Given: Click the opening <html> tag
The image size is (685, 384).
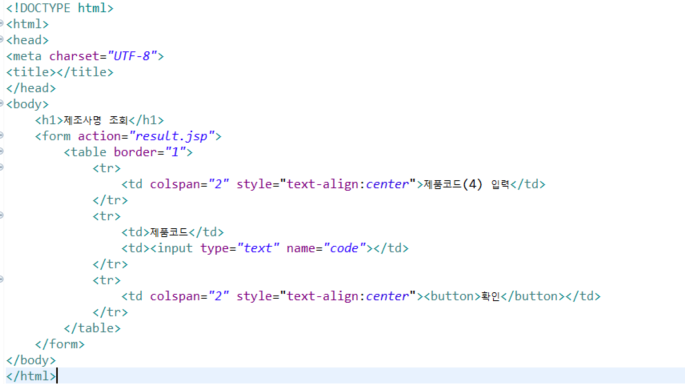Looking at the screenshot, I should [28, 24].
